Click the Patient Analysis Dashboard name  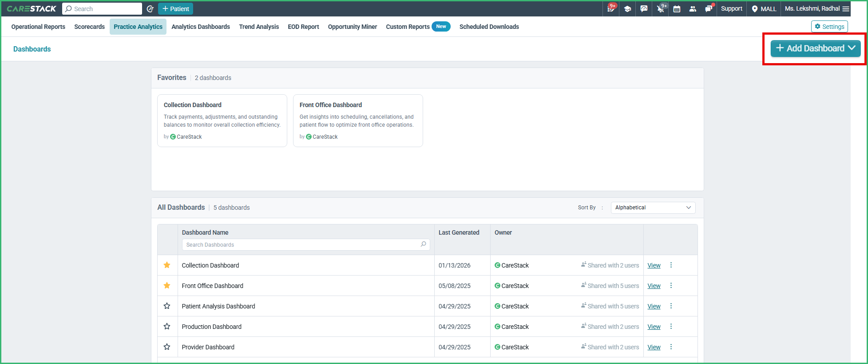pyautogui.click(x=218, y=306)
